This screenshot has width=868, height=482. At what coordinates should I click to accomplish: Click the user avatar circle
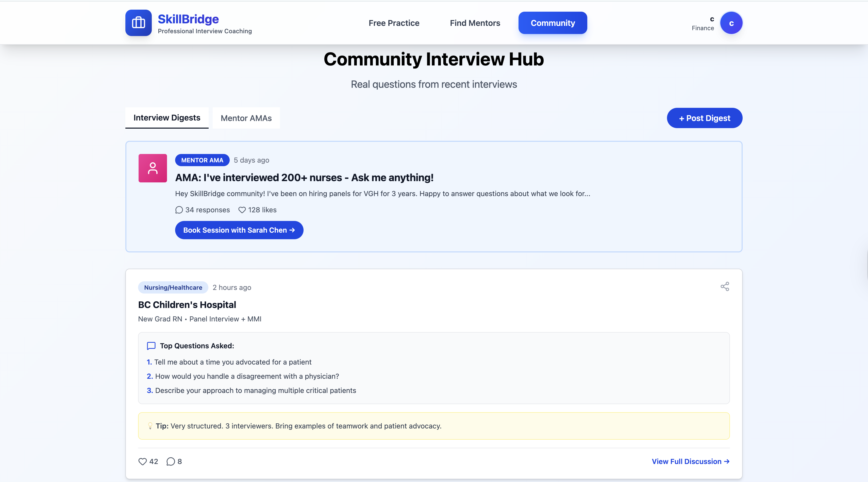tap(731, 23)
